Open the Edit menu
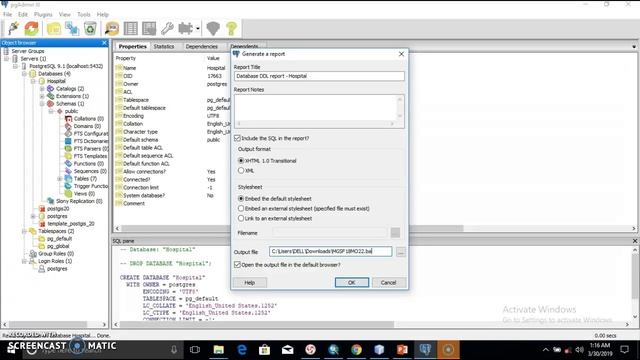640x360 pixels. [23, 14]
